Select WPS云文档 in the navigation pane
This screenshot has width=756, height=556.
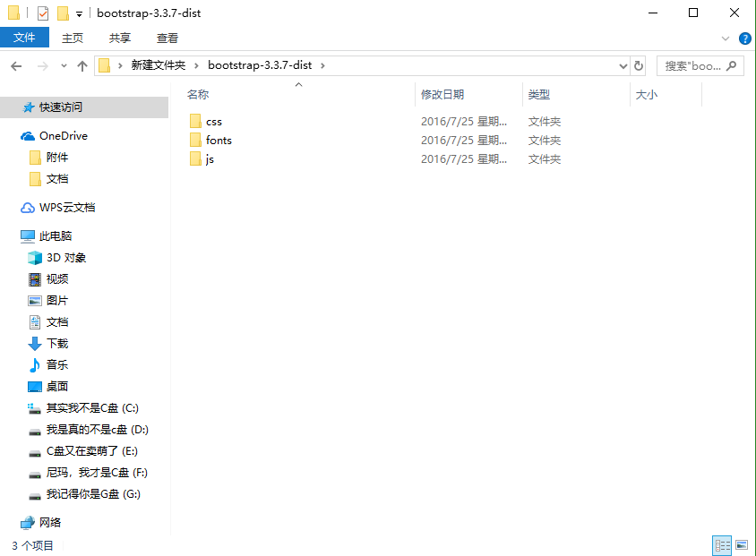[67, 208]
